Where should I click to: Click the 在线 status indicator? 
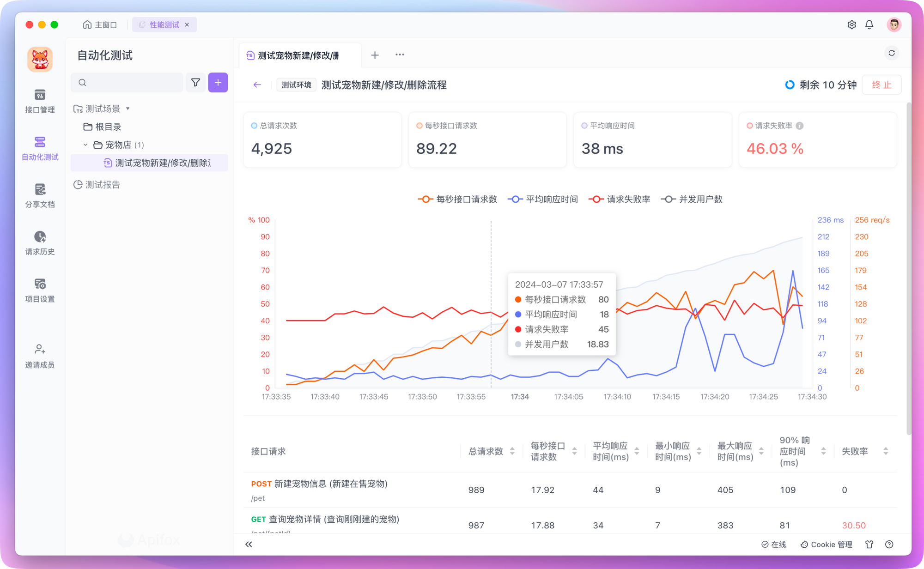click(773, 545)
